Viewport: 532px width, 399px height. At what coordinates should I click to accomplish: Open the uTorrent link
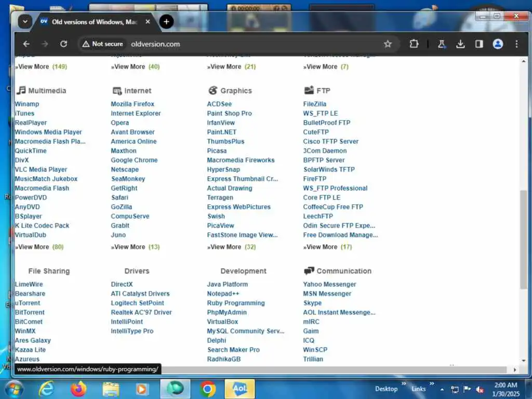(x=27, y=303)
